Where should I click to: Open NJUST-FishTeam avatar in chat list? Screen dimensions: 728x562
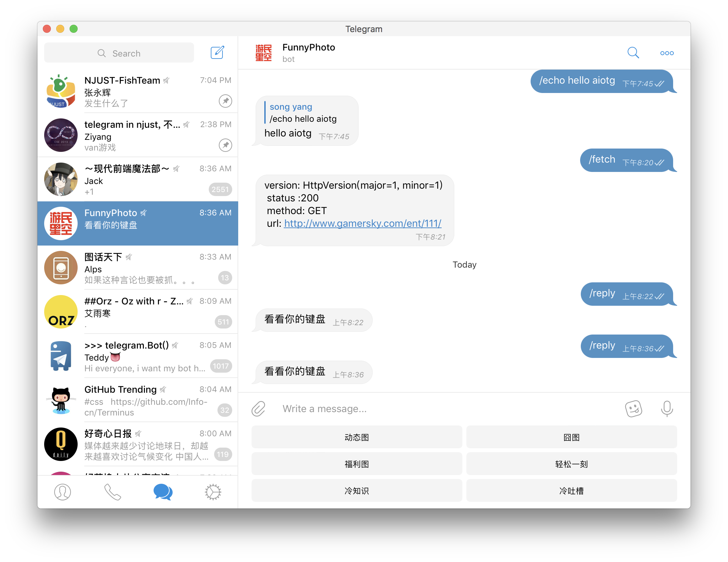(x=61, y=91)
